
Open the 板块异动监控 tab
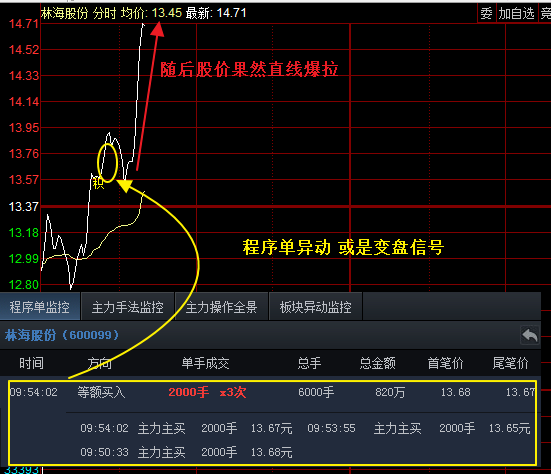pos(316,307)
